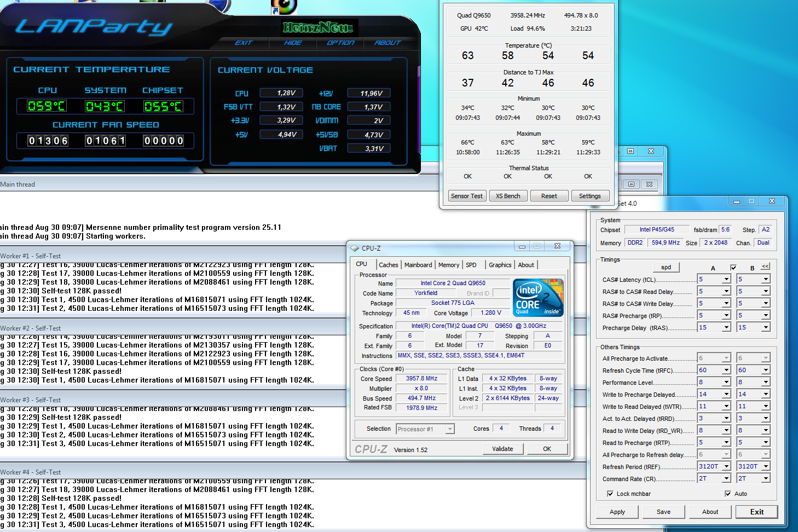This screenshot has width=798, height=532.
Task: Switch to the Caches tab in CPU-Z
Action: click(389, 265)
